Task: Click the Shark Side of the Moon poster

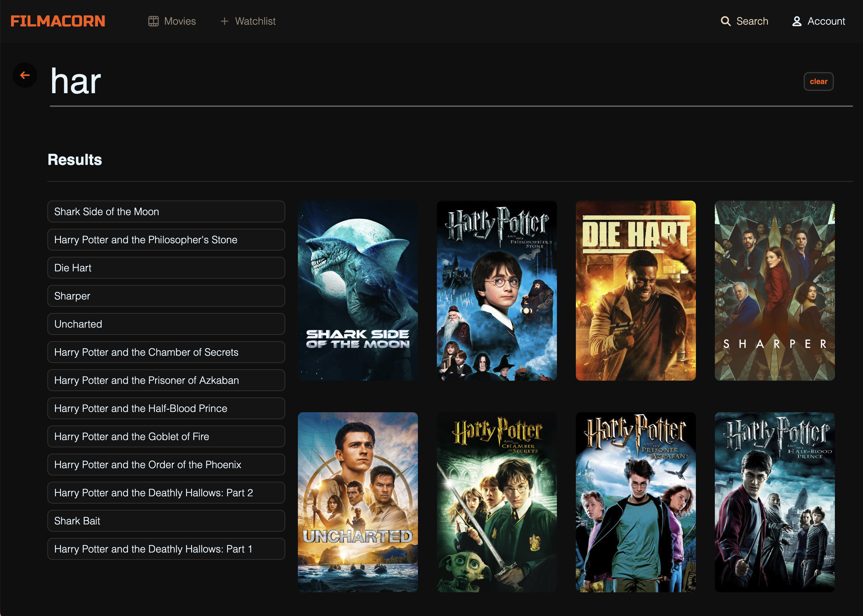Action: click(x=358, y=291)
